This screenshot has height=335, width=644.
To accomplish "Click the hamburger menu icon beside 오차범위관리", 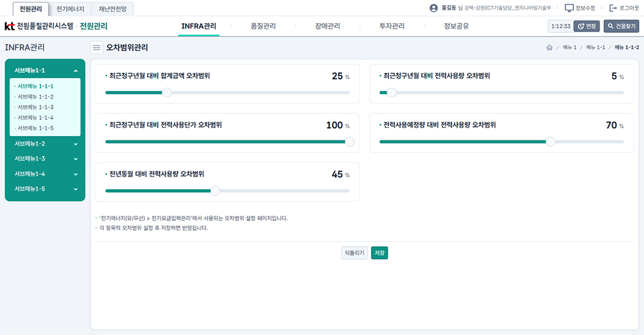I will [97, 47].
